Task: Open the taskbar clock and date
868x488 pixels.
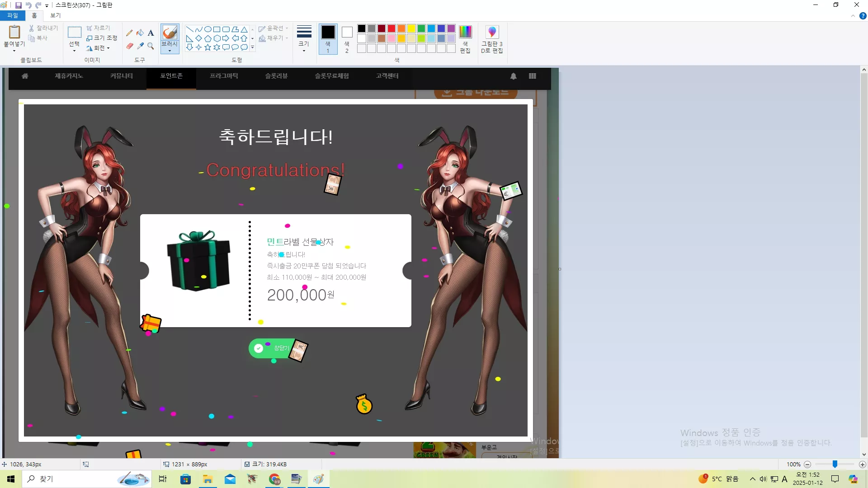Action: coord(808,479)
